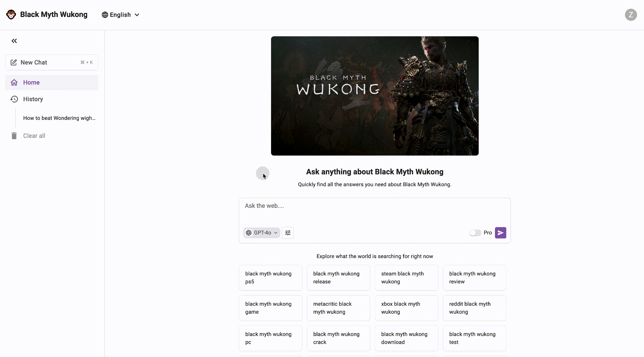Select the 'How to beat Wondering' chat history

click(59, 118)
